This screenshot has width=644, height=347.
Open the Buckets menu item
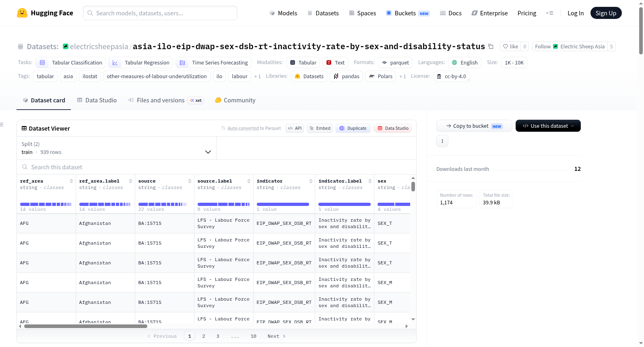tap(408, 13)
